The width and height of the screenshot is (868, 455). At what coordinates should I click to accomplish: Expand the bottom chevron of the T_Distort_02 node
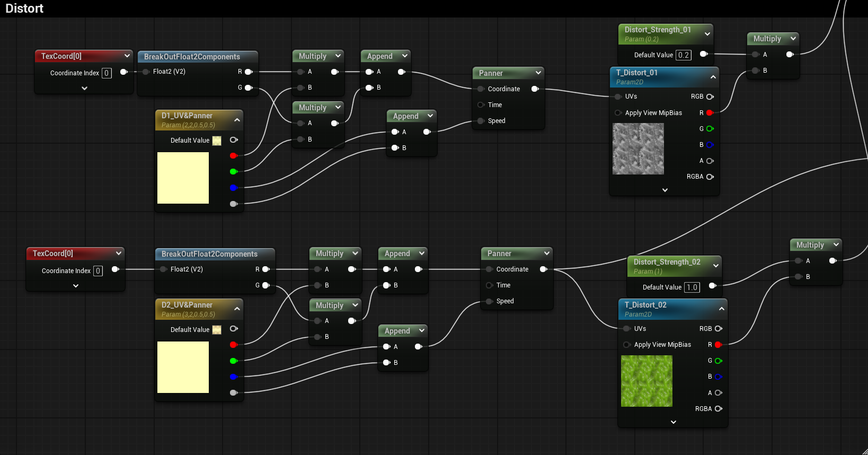pyautogui.click(x=673, y=422)
